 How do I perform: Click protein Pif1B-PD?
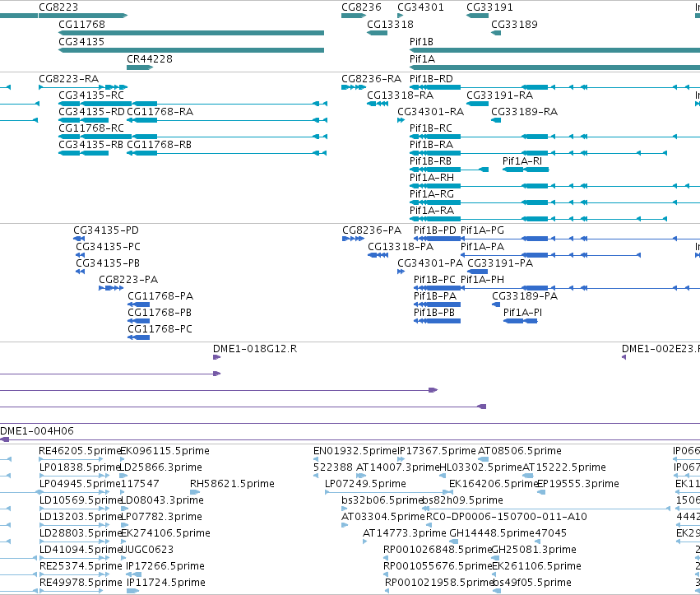point(435,230)
